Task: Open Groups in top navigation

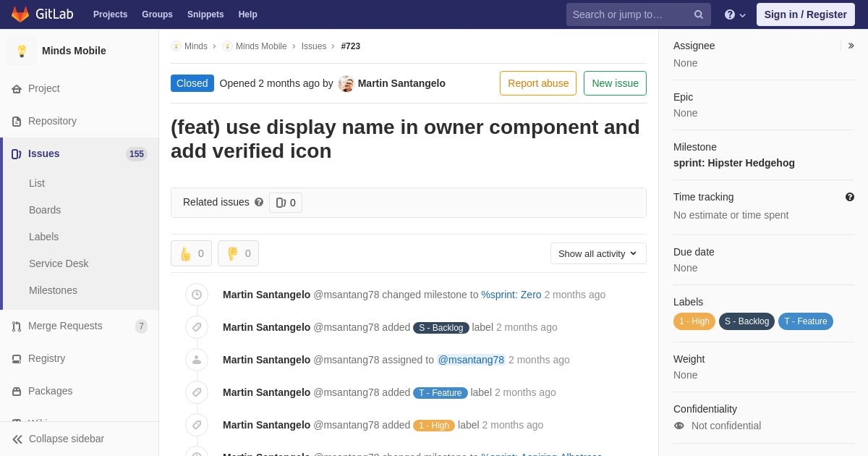Action: [157, 14]
